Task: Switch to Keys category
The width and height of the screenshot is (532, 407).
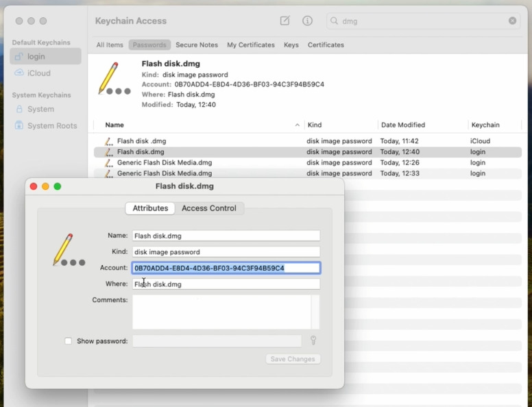Action: click(291, 45)
